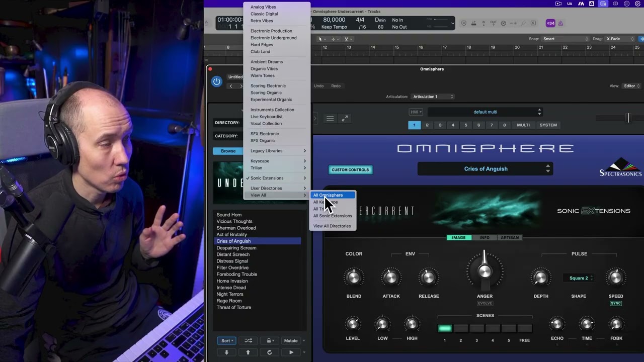Click the previous patch up-arrow icon

248,352
